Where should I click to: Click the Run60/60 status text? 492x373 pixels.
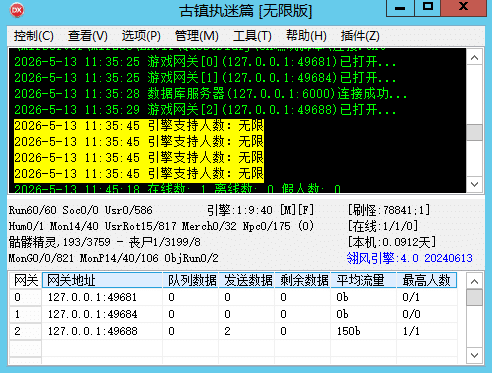pos(32,210)
